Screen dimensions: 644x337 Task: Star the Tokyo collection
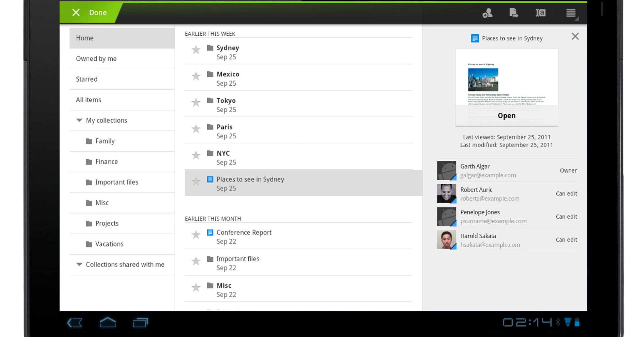pos(196,103)
